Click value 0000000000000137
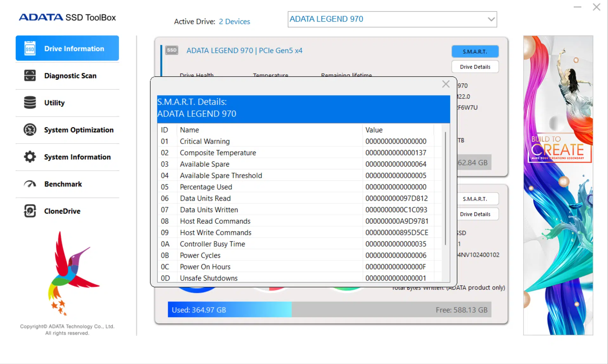608x364 pixels. [x=396, y=153]
